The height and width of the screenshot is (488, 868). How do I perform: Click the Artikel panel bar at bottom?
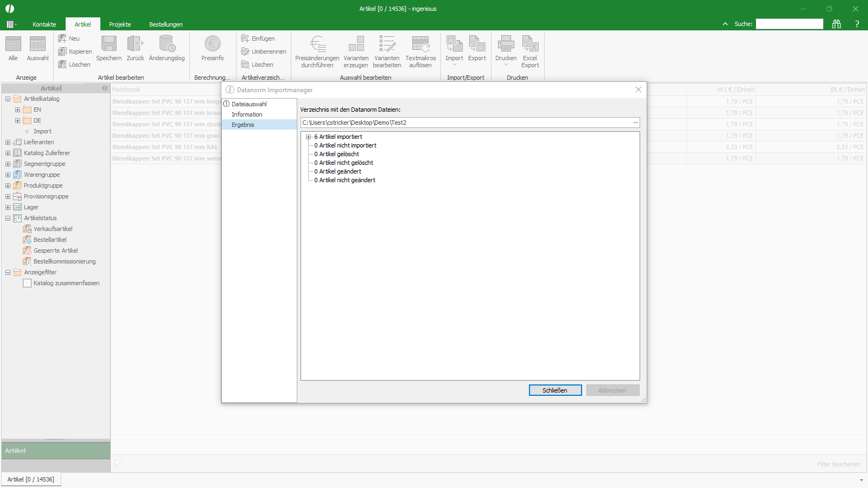[x=56, y=451]
